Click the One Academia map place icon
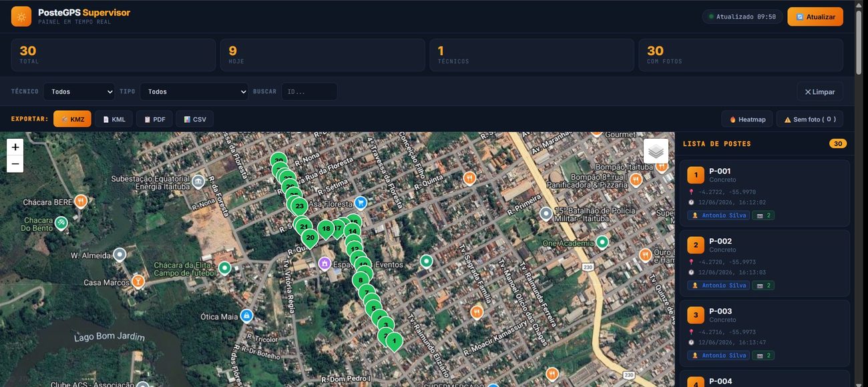This screenshot has width=868, height=387. 602,242
